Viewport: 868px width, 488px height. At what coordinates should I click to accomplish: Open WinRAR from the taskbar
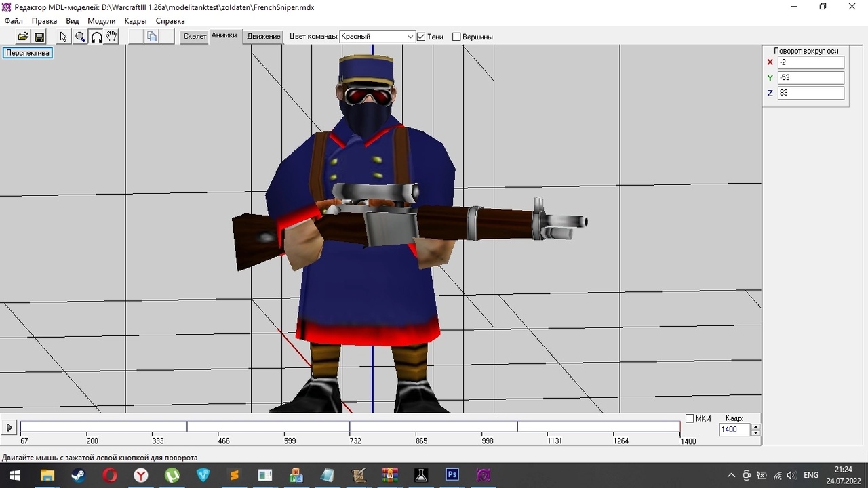tap(390, 475)
